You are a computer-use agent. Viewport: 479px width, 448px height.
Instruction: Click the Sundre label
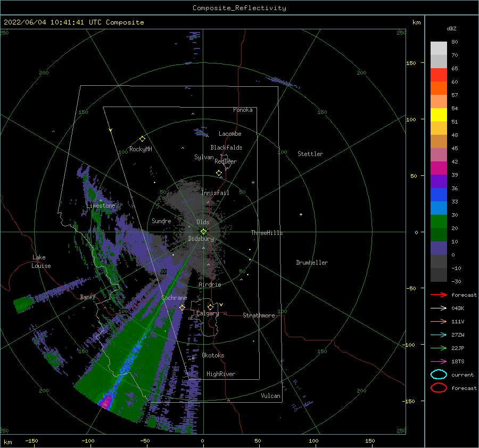point(161,221)
